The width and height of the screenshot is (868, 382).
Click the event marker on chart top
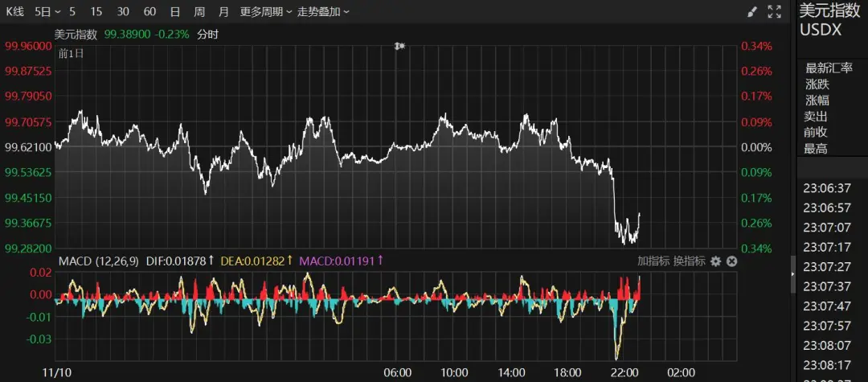(x=399, y=47)
